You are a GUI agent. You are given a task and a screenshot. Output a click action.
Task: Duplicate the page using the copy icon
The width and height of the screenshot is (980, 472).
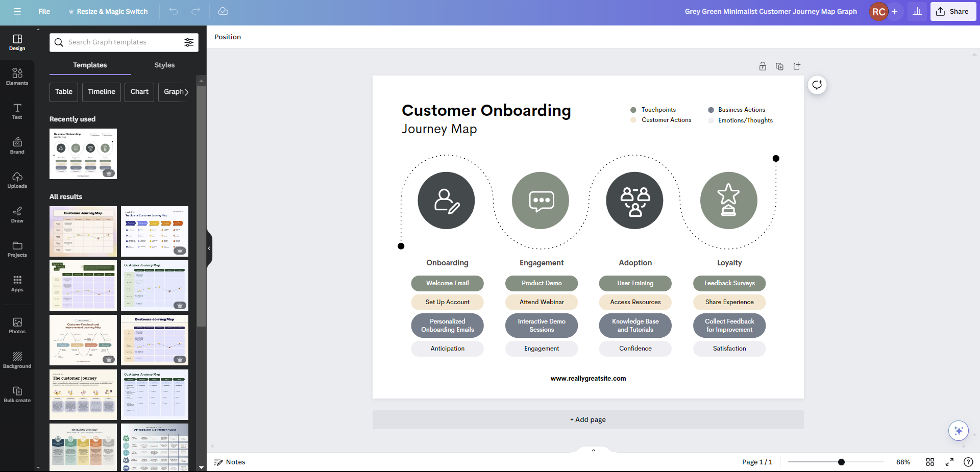coord(779,66)
